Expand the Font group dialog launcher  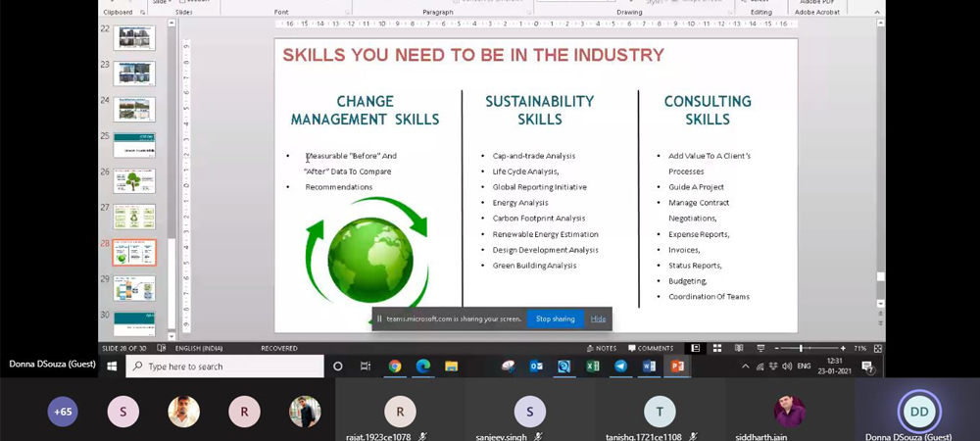click(x=346, y=13)
